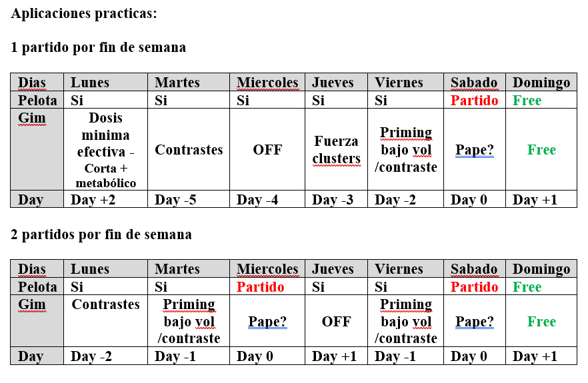The width and height of the screenshot is (588, 383).
Task: Select the "OFF" cell under Miercoles
Action: [266, 150]
